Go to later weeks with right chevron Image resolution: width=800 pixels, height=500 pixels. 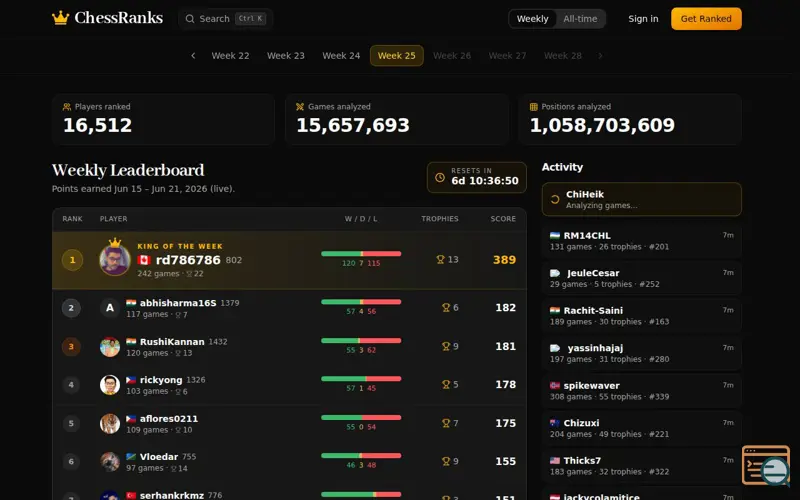pyautogui.click(x=600, y=56)
